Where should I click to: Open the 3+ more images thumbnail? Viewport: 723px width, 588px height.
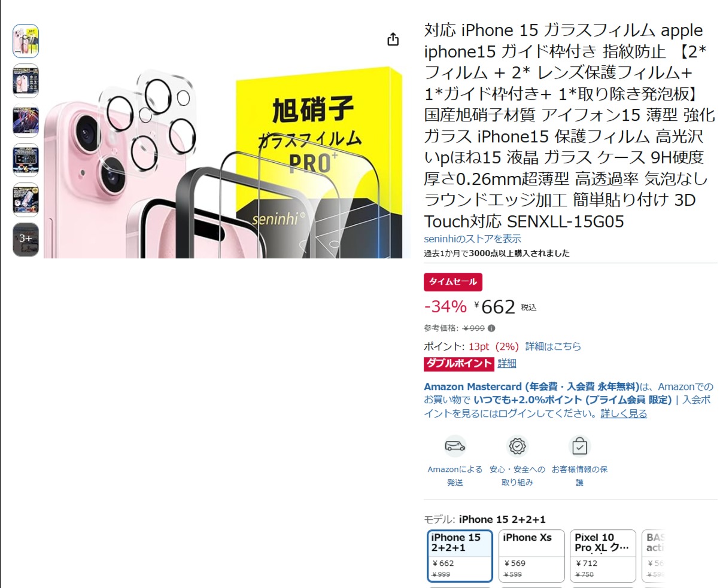pos(26,239)
